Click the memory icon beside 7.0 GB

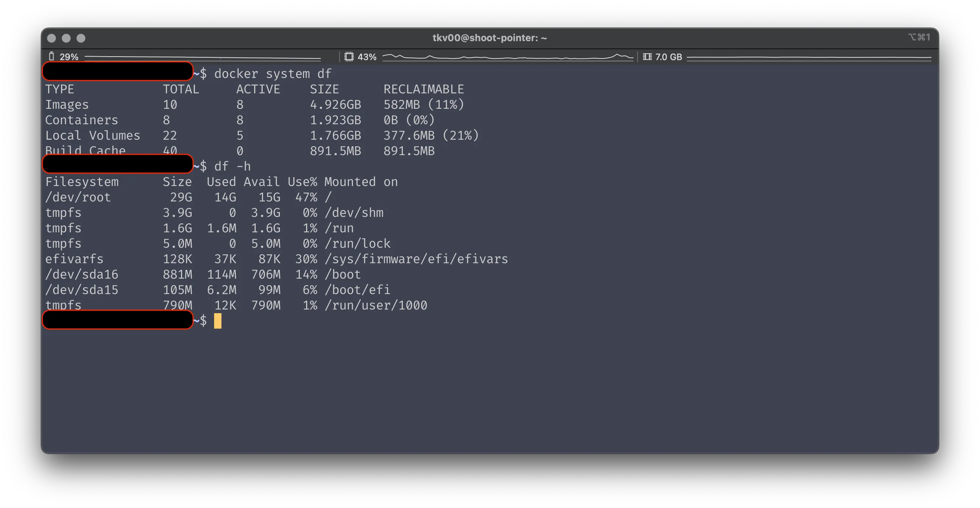(x=647, y=57)
